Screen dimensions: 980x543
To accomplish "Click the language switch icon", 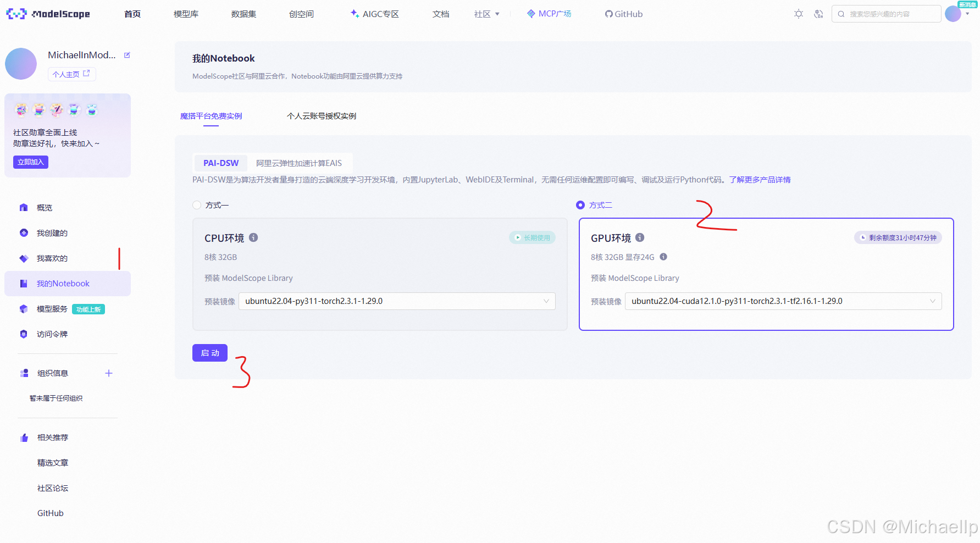I will click(x=818, y=14).
